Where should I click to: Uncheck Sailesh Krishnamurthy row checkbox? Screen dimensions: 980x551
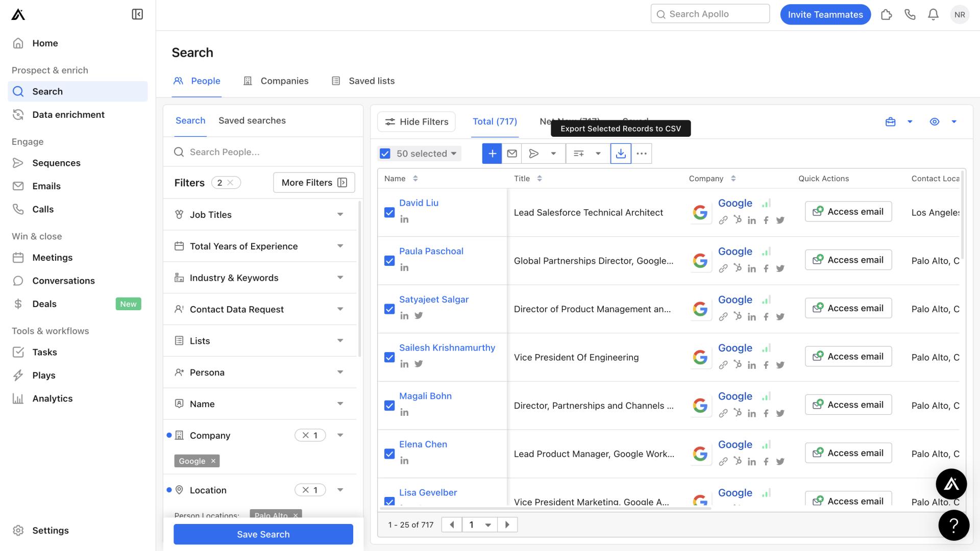(389, 358)
